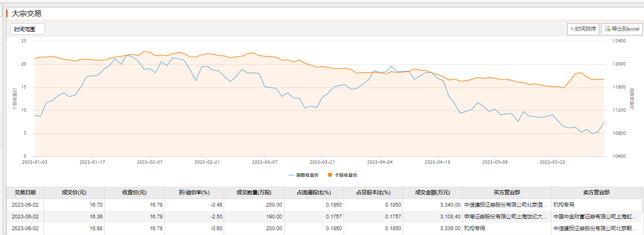Click the 成交金额(万元) column header
644x235 pixels.
coord(432,193)
